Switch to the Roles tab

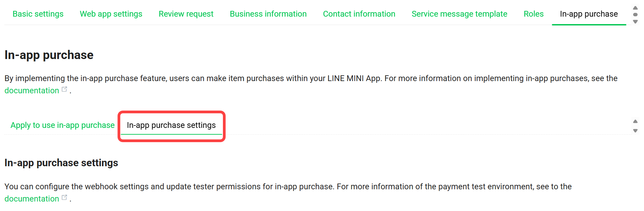click(534, 14)
